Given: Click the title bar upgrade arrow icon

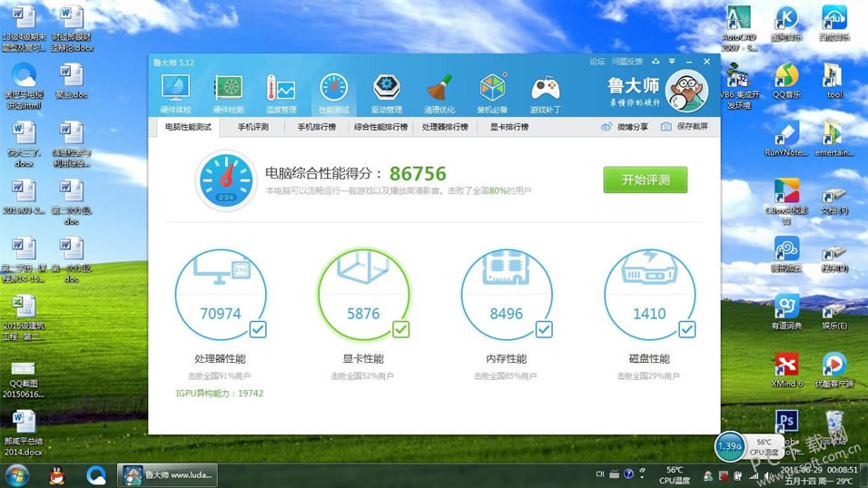Looking at the screenshot, I should click(656, 62).
